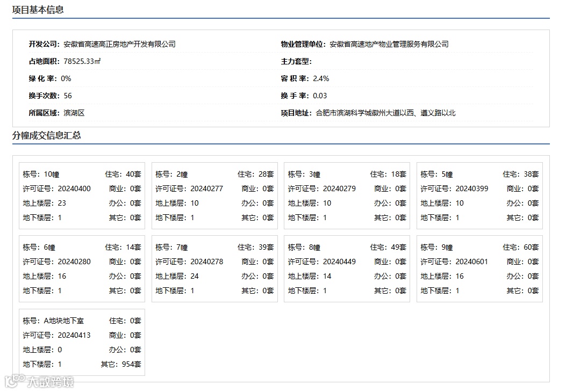Click 其它 954套 in A地块地下室 card
Screen dimensions: 566x392
[121, 364]
